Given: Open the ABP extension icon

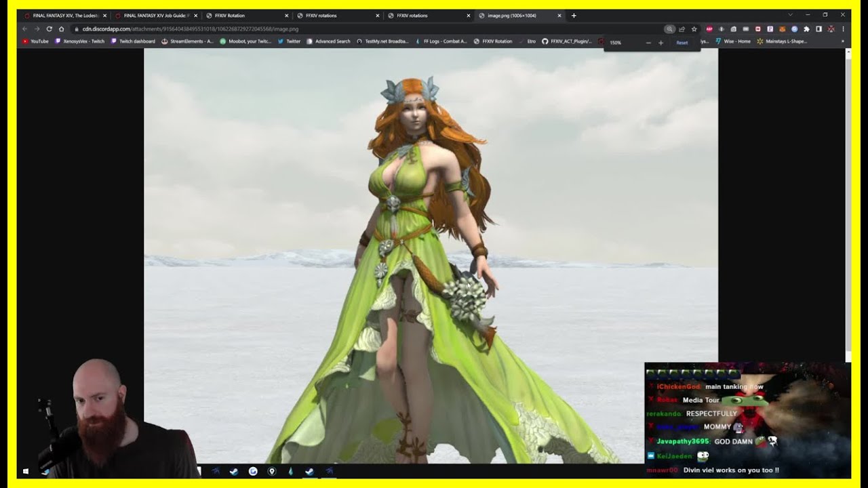Looking at the screenshot, I should pyautogui.click(x=709, y=29).
